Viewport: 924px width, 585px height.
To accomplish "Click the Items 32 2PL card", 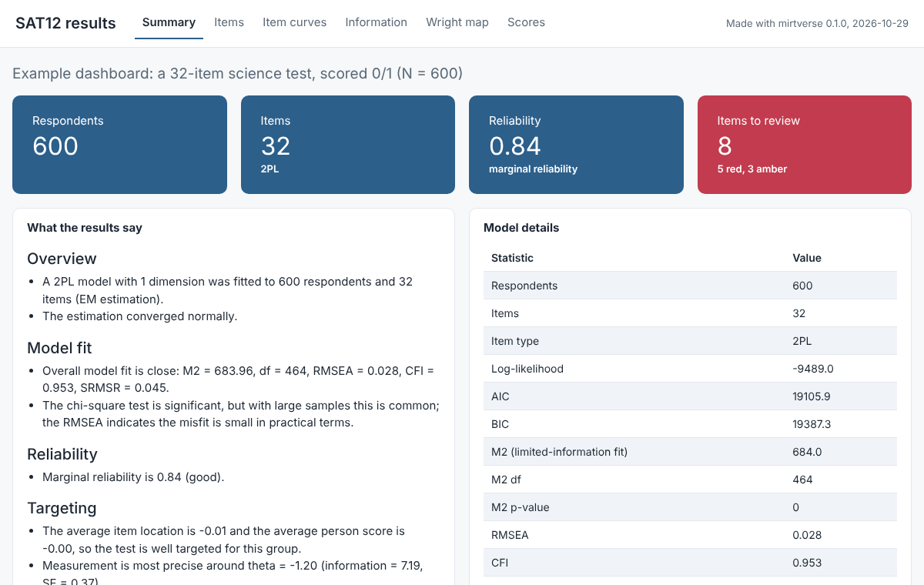I will (348, 145).
